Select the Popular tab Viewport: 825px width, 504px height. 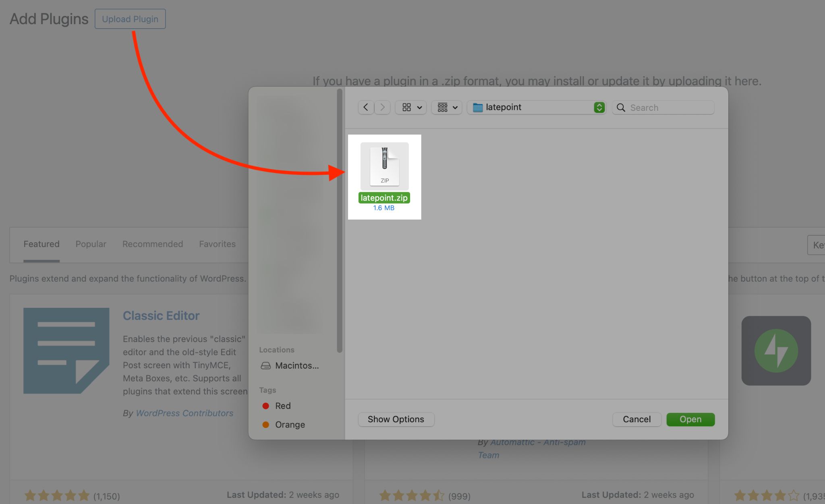pyautogui.click(x=91, y=243)
